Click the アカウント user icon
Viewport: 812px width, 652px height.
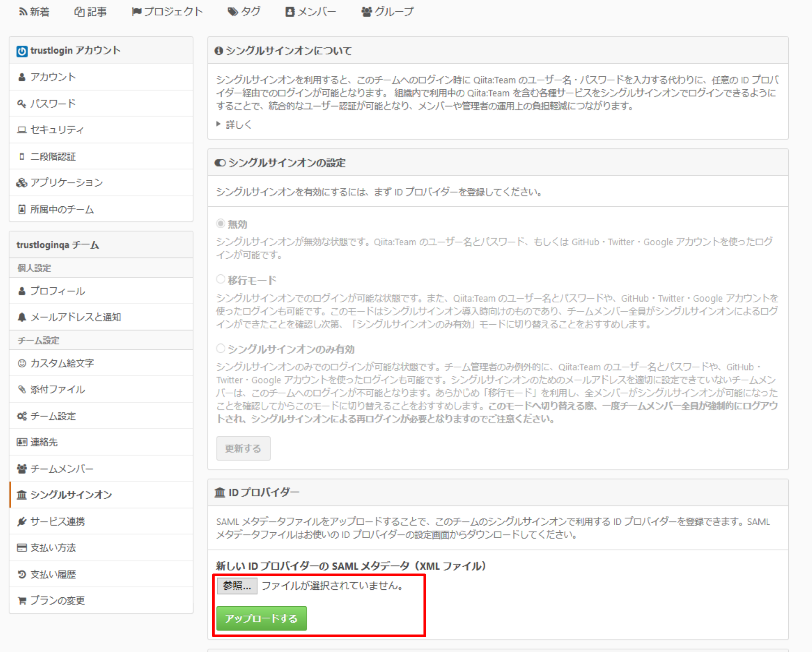coord(22,77)
